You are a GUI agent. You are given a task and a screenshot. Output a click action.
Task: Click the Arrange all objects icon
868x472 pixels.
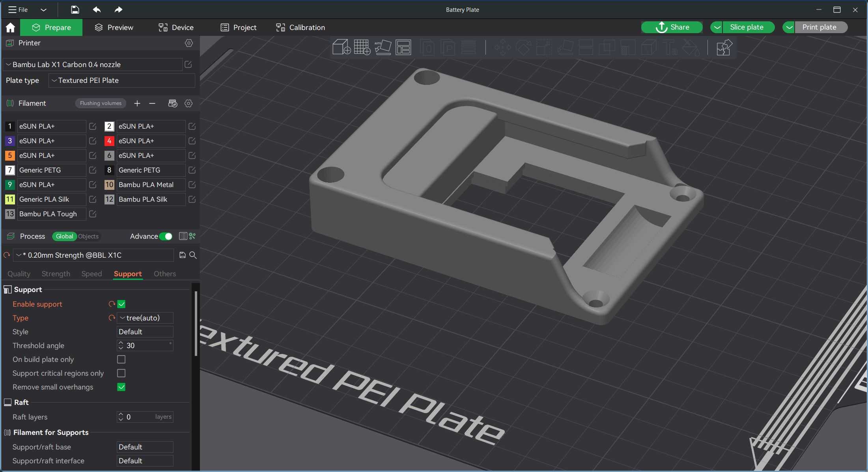(403, 47)
